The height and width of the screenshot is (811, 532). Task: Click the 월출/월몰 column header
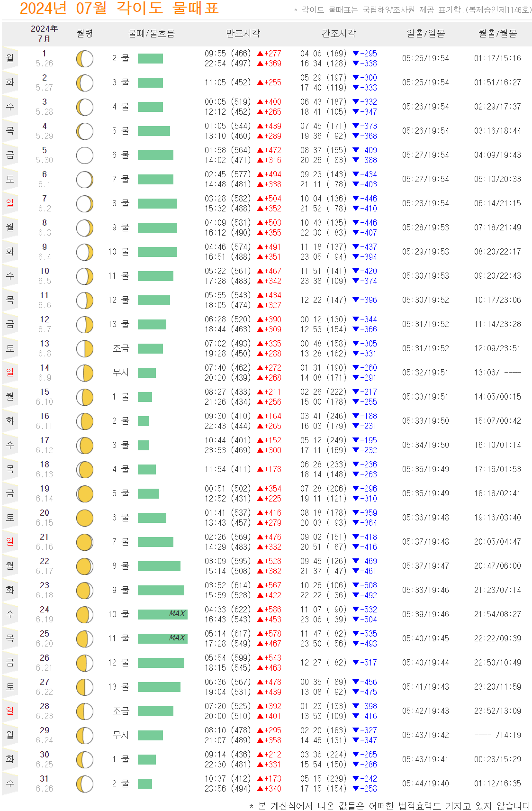tap(498, 34)
